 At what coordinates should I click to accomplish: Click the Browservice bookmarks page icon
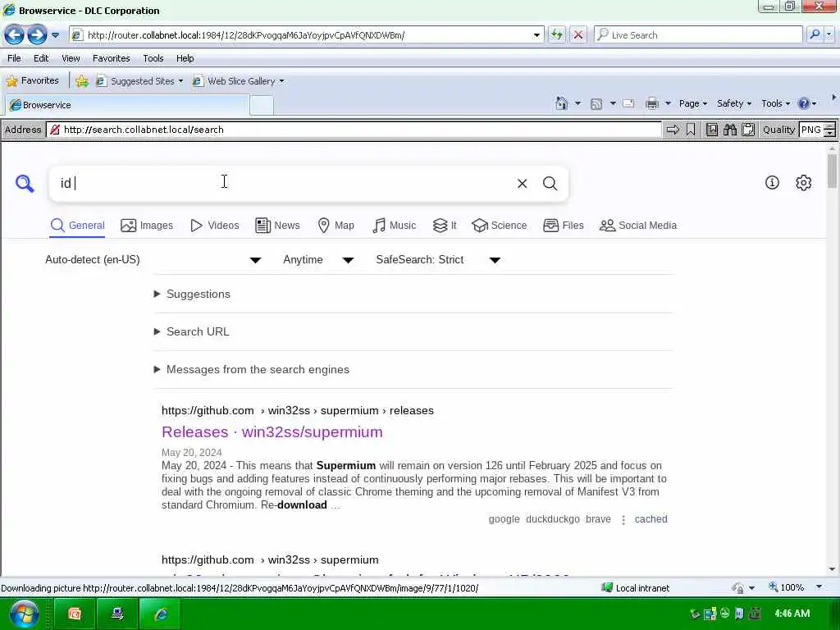point(712,130)
